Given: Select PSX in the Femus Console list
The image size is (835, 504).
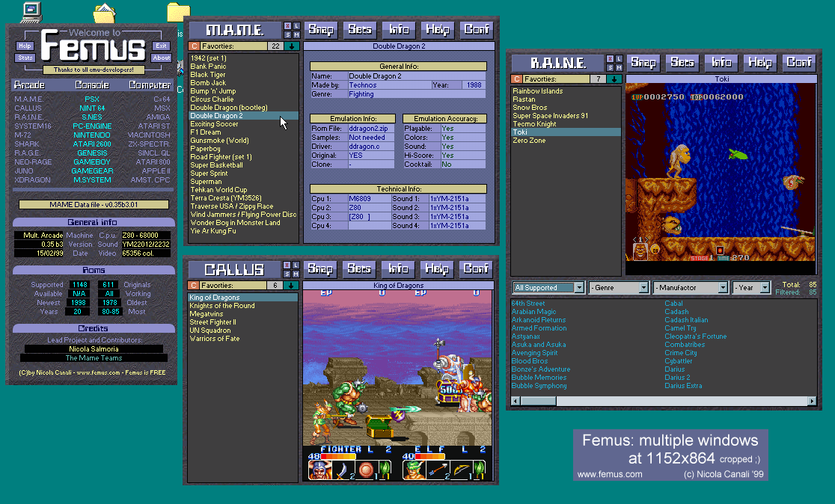Looking at the screenshot, I should coord(92,99).
